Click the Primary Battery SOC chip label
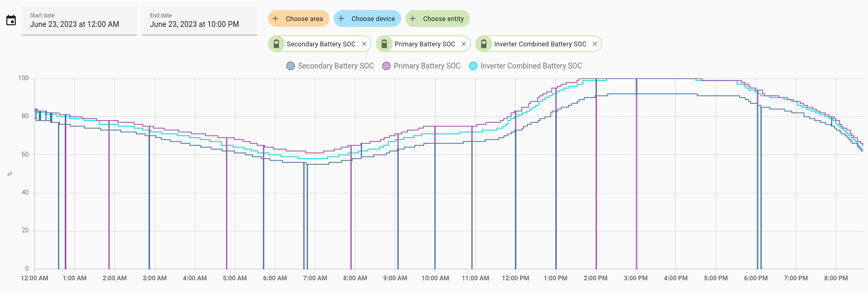This screenshot has height=293, width=868. [425, 44]
